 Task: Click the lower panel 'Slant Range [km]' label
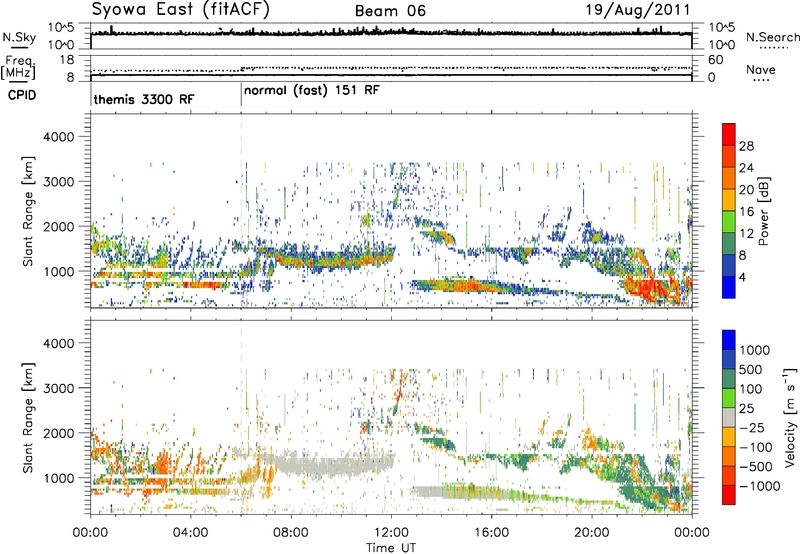28,417
